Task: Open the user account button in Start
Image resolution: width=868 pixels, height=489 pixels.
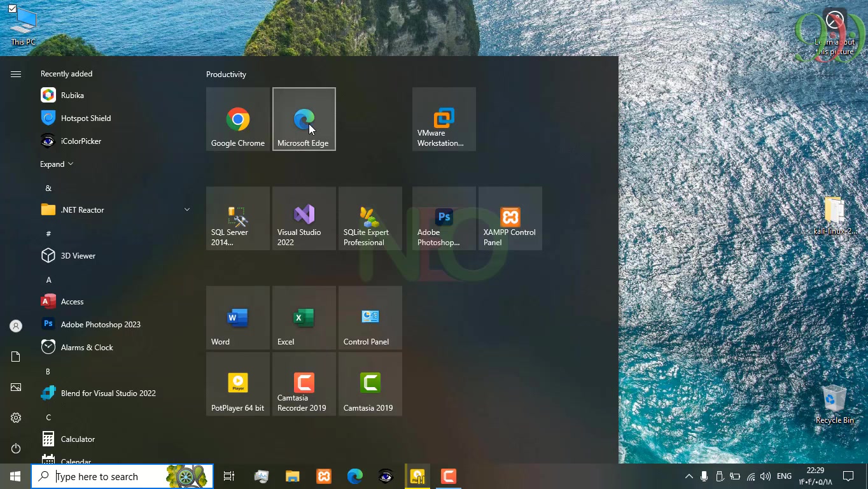Action: 16,326
